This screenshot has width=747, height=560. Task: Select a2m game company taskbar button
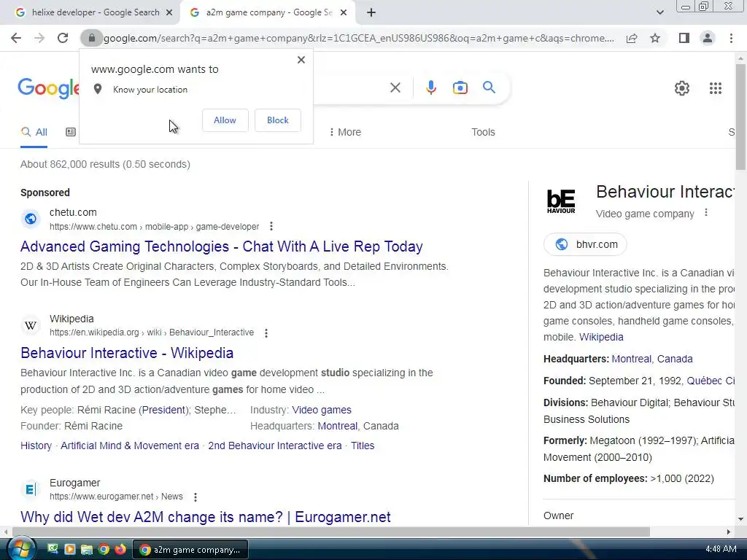click(190, 550)
